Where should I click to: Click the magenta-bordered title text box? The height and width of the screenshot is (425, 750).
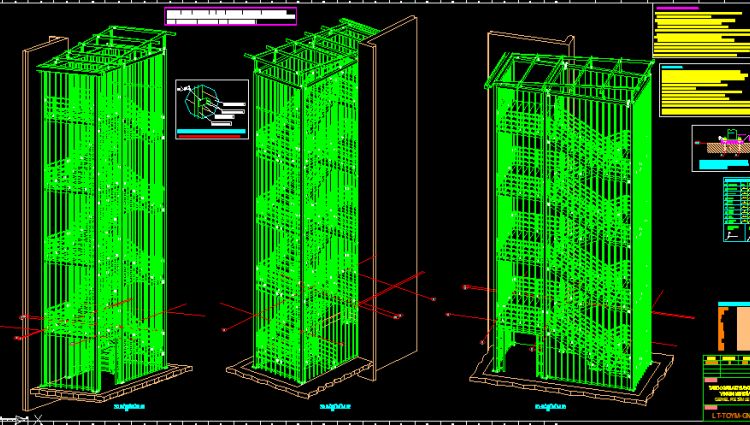tap(231, 15)
